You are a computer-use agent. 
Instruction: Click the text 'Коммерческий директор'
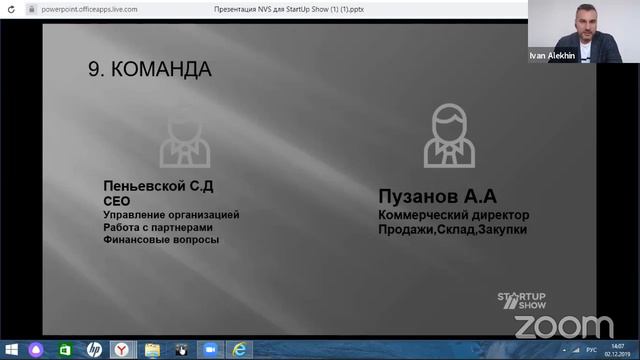point(453,215)
